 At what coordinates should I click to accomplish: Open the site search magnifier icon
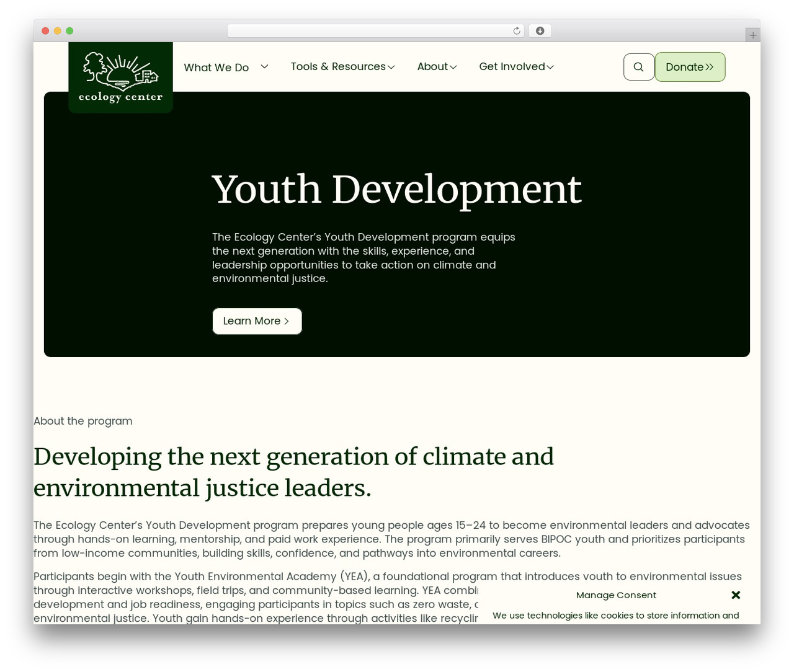point(638,67)
